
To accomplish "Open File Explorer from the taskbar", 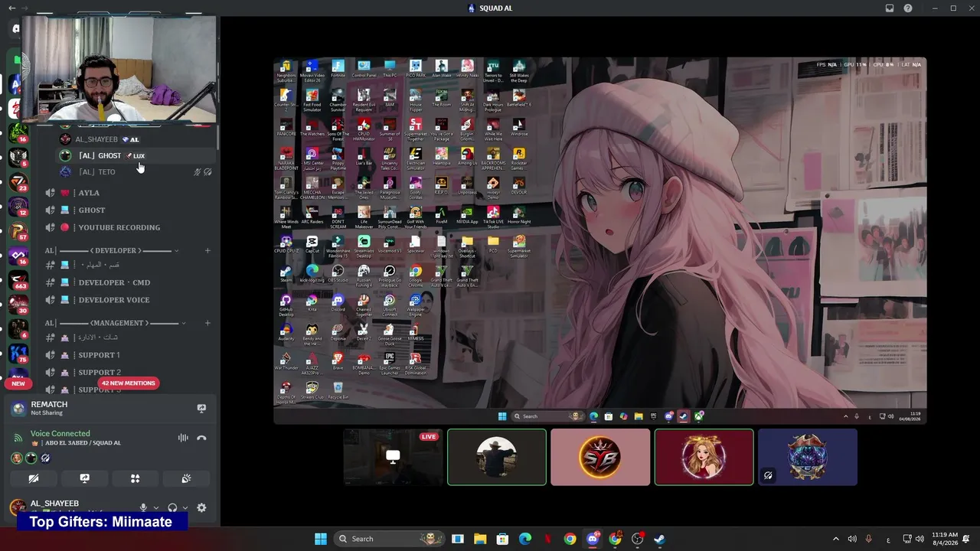I will point(480,539).
